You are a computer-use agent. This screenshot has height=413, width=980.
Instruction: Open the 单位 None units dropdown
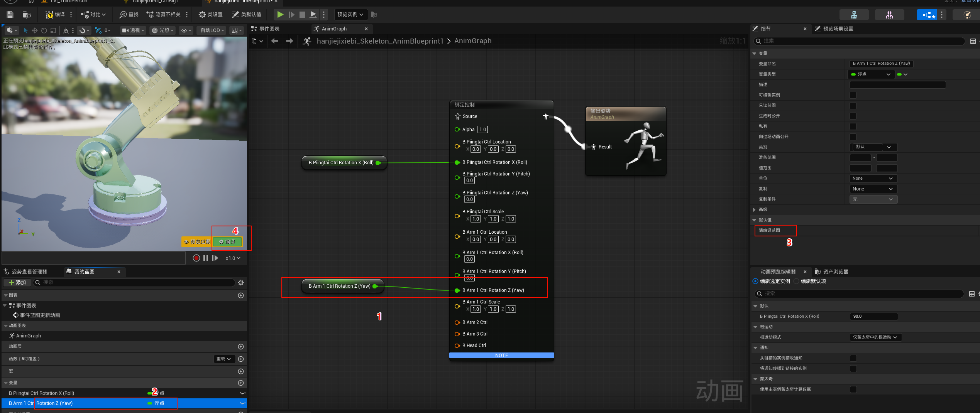click(874, 178)
